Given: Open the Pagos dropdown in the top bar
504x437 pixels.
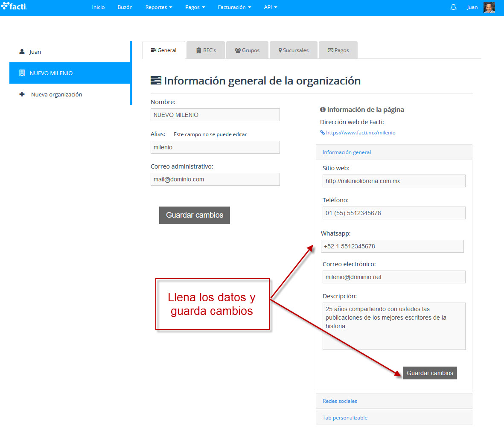Looking at the screenshot, I should pyautogui.click(x=195, y=7).
